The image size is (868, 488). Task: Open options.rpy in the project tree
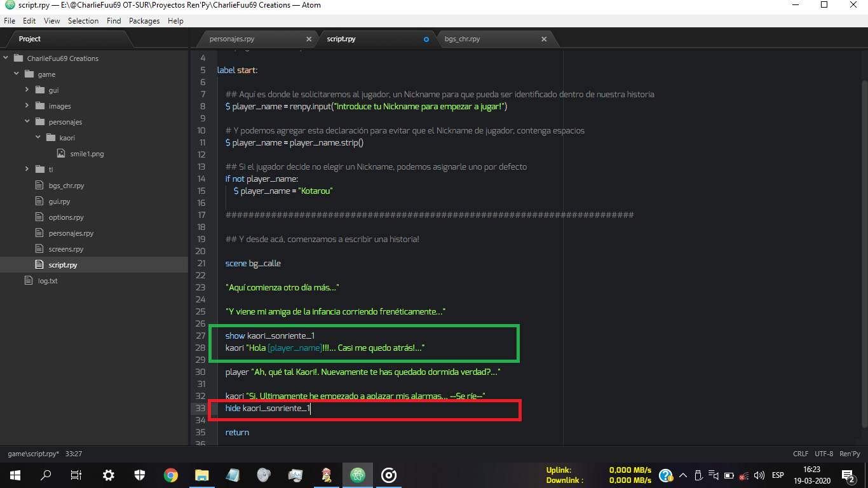coord(66,217)
